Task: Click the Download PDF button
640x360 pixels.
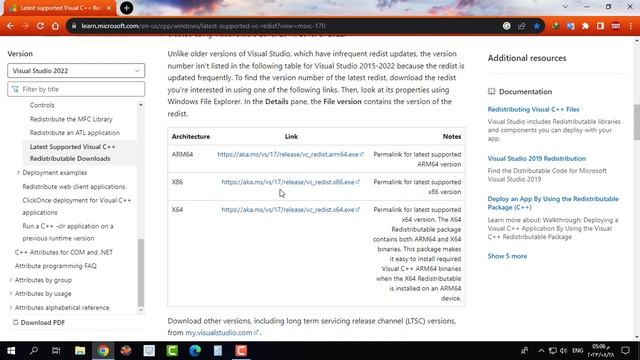Action: click(x=38, y=322)
